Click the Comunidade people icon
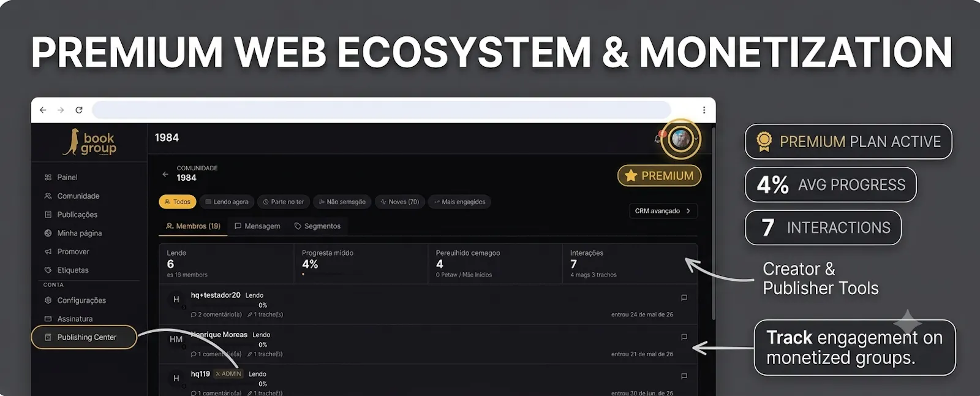This screenshot has height=396, width=980. [x=48, y=196]
